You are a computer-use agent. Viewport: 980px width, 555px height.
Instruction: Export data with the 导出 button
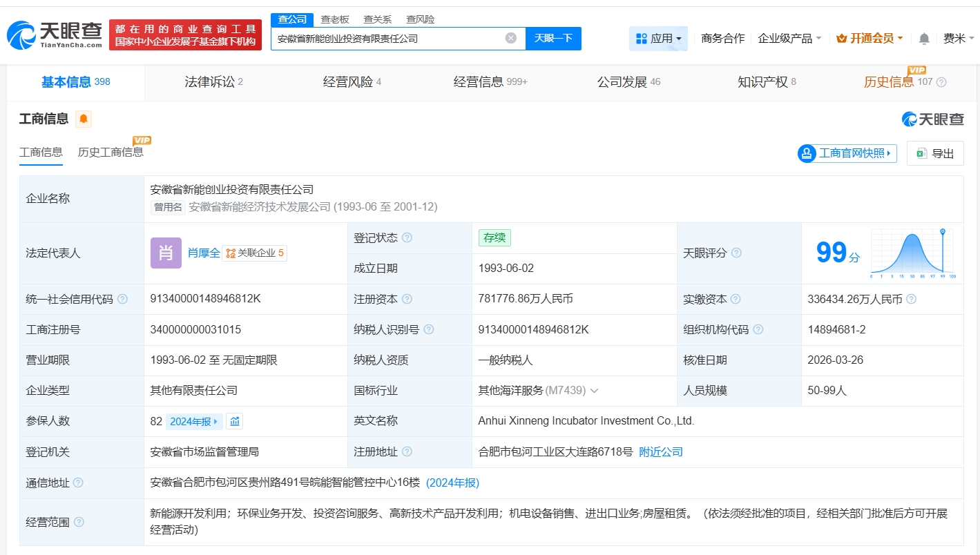(935, 153)
